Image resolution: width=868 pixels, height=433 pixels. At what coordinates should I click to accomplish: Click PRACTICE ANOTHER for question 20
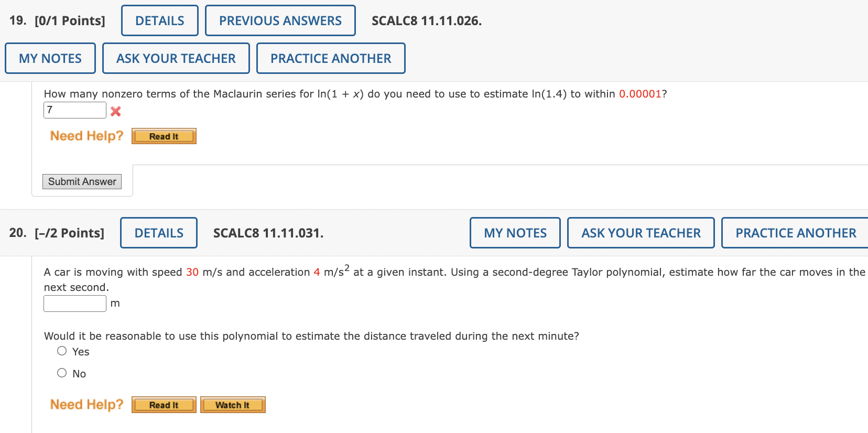pos(795,232)
